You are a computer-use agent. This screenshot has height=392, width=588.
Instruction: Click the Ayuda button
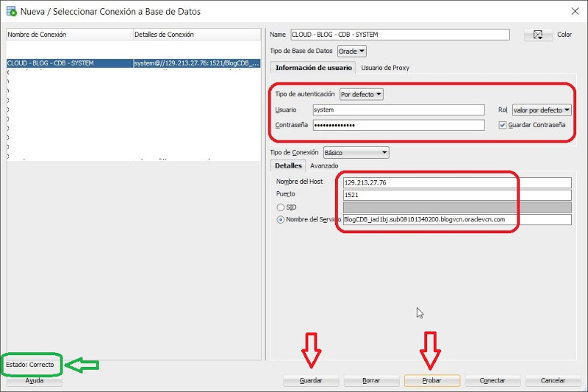point(35,380)
